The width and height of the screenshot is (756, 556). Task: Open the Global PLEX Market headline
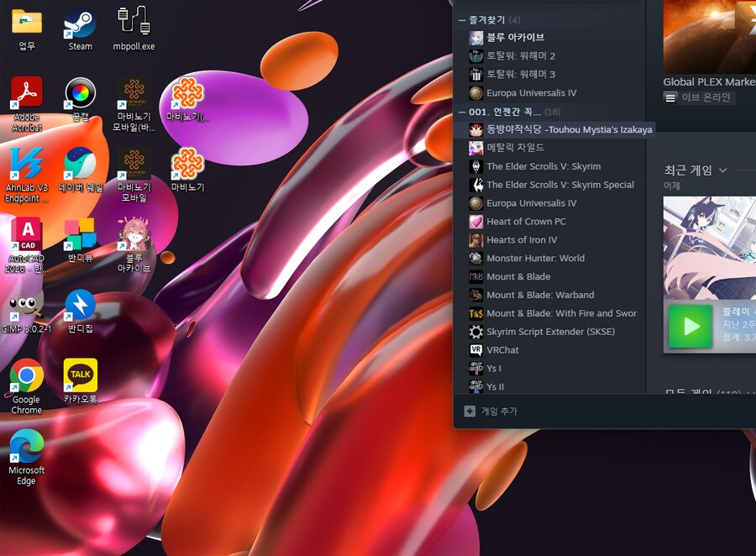[710, 82]
